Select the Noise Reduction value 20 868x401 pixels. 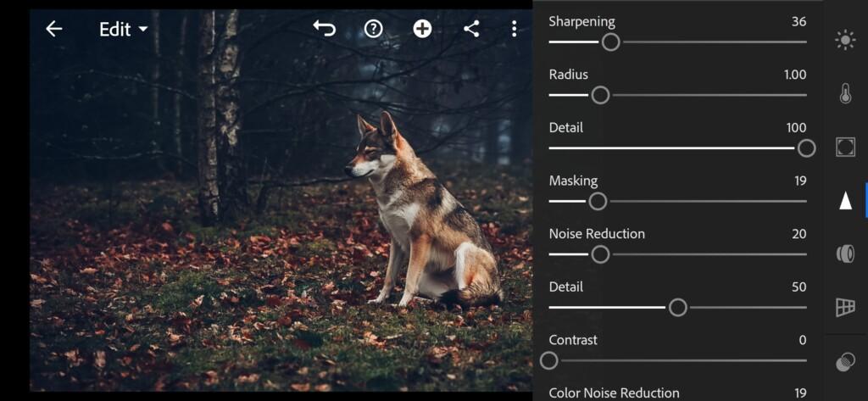[x=798, y=234]
